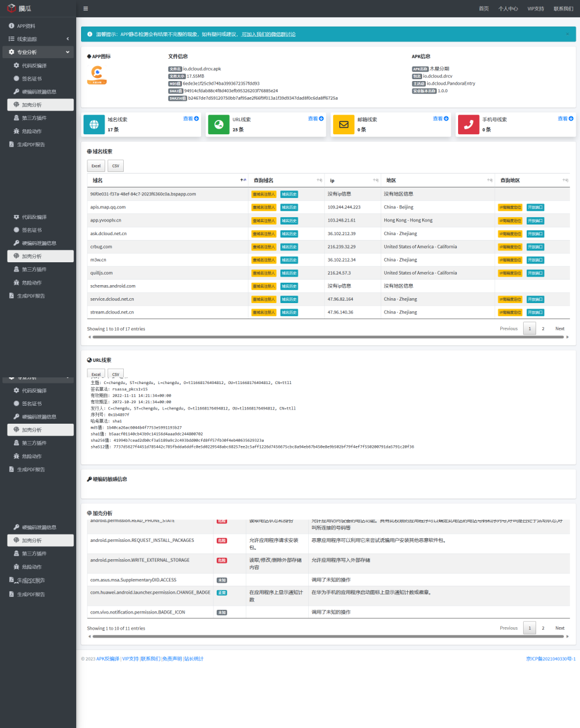Viewport: 580px width, 728px height.
Task: Click the 未知 badge for com.asus.msa.SupplementaryDID.ACCESS
Action: point(222,580)
